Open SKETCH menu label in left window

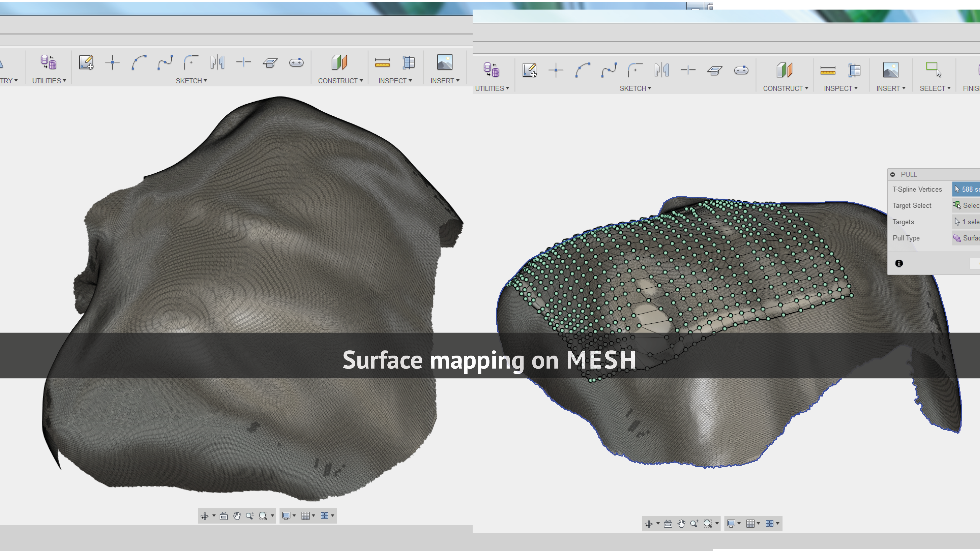pyautogui.click(x=191, y=81)
